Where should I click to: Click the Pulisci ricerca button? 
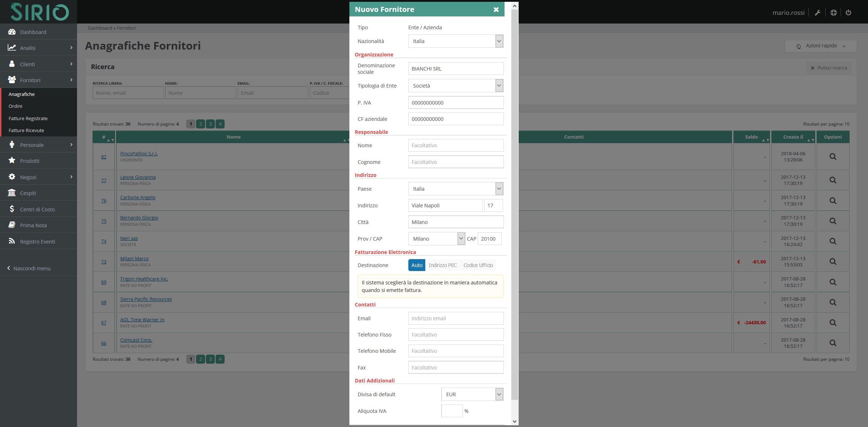pyautogui.click(x=829, y=68)
